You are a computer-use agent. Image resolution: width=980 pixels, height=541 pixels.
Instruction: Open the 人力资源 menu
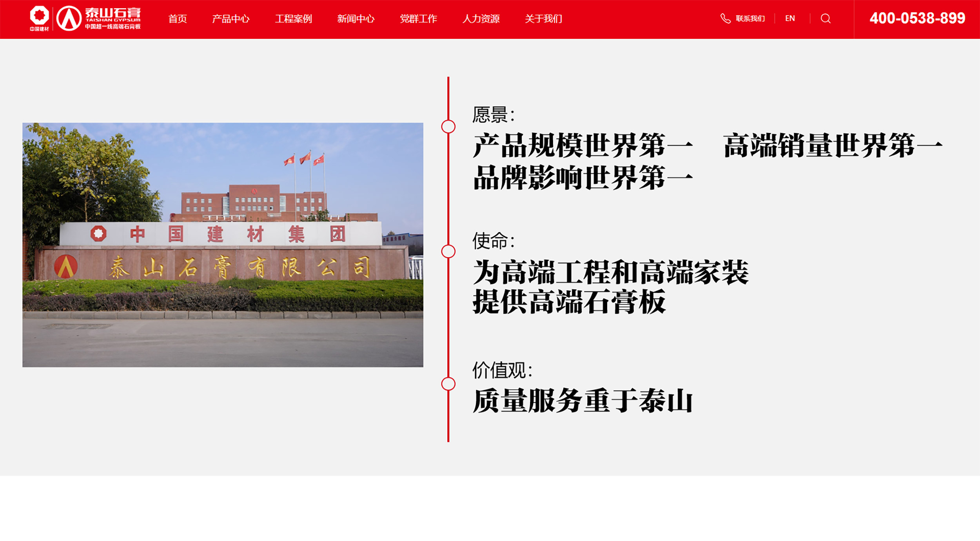[x=481, y=18]
